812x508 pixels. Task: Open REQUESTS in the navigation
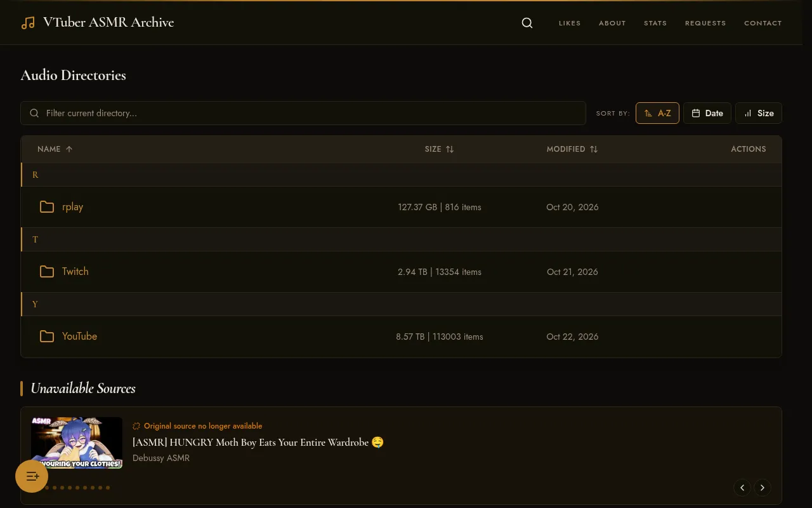coord(705,23)
